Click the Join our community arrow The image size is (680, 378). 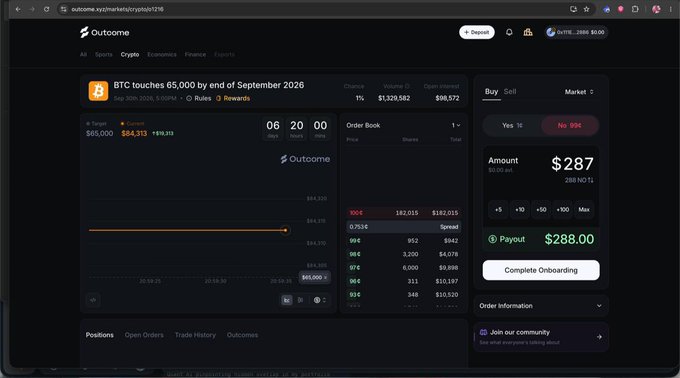599,337
